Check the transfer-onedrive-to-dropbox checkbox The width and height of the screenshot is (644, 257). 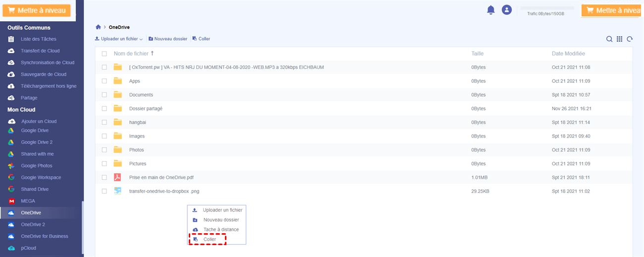coord(104,191)
